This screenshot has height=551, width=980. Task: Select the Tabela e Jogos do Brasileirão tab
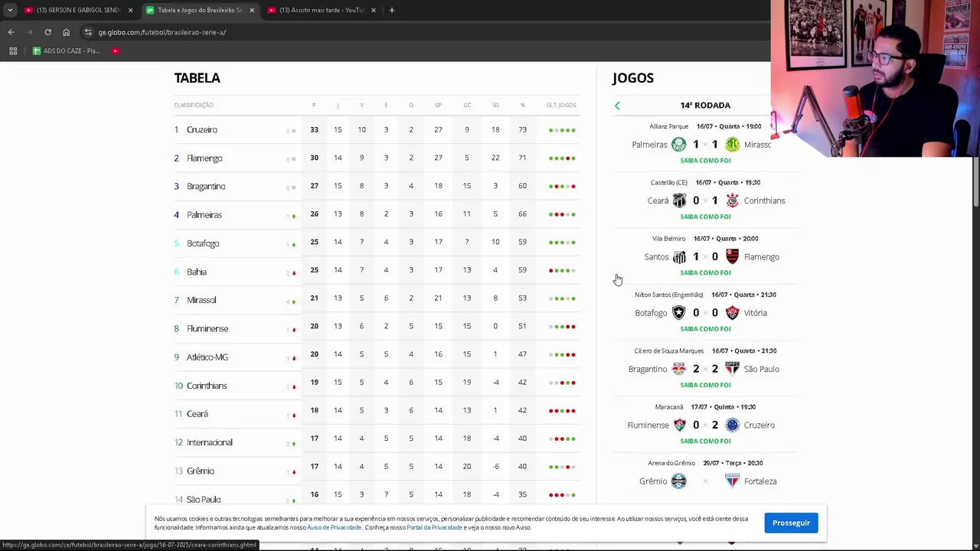click(x=201, y=10)
